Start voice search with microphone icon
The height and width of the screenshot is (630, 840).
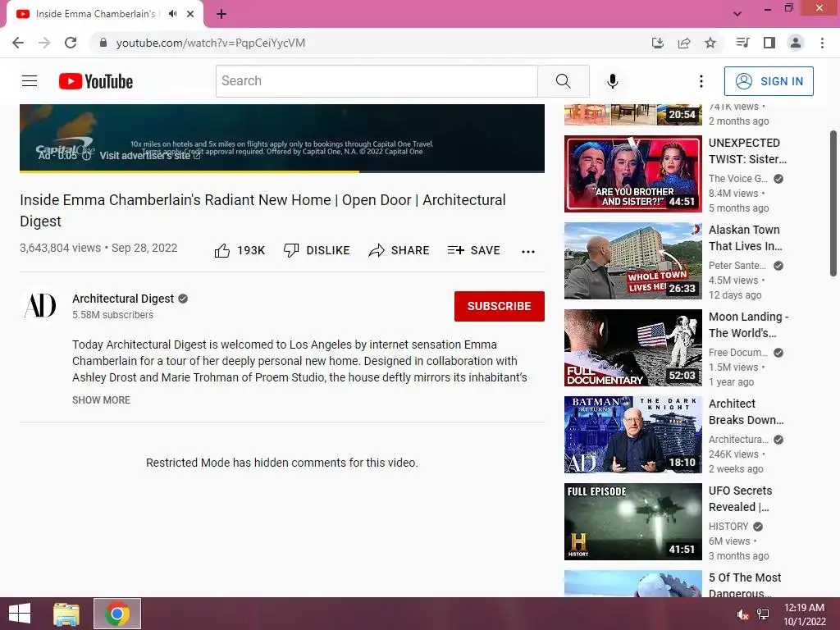(612, 81)
